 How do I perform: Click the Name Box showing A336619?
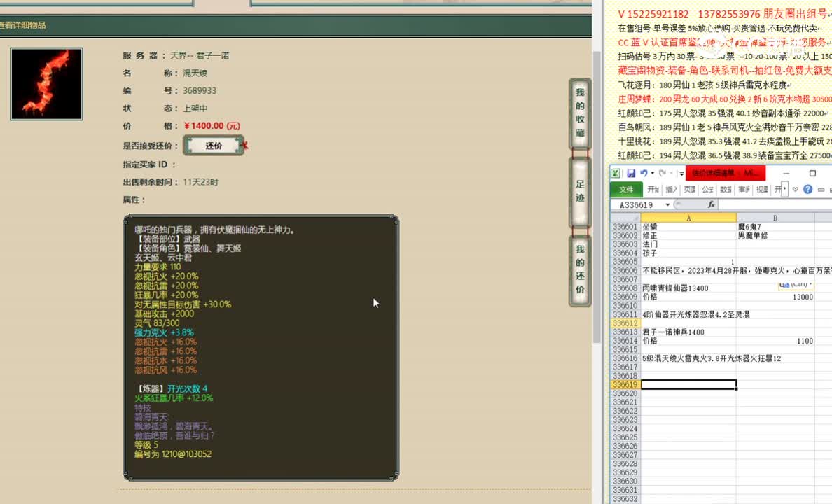637,205
